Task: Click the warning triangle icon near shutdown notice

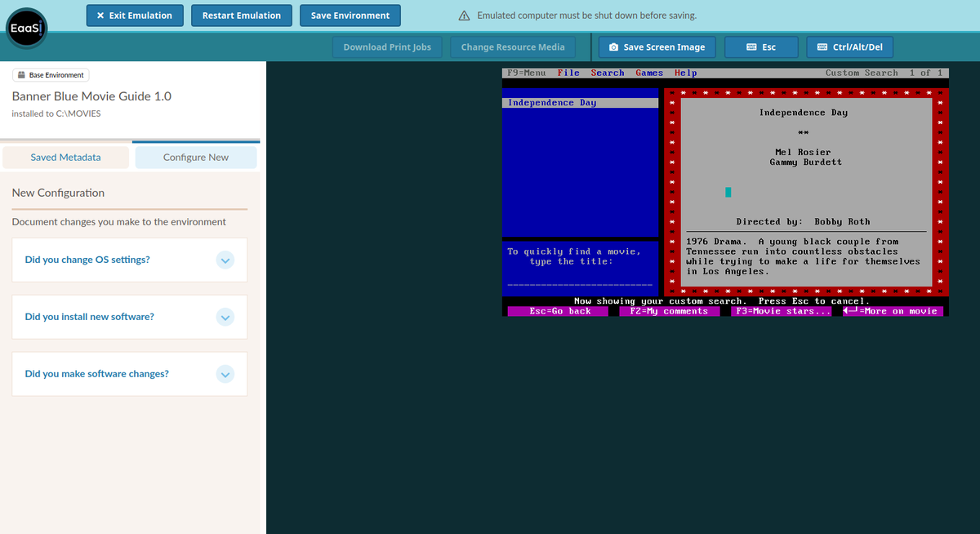Action: 464,16
